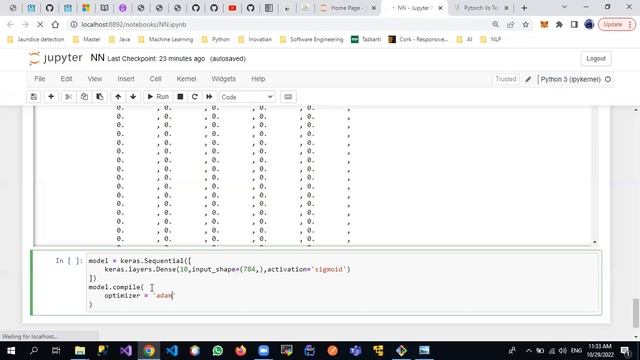Open the Tazkarti bookmark

click(x=366, y=39)
